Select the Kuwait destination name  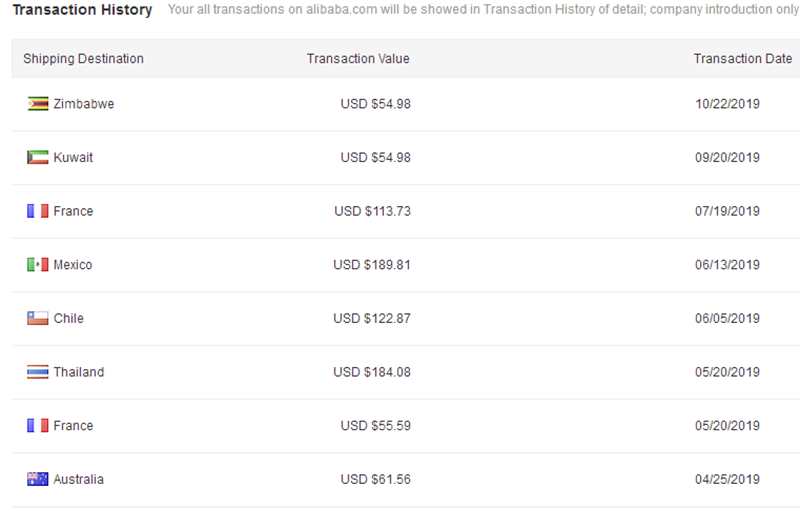[74, 158]
